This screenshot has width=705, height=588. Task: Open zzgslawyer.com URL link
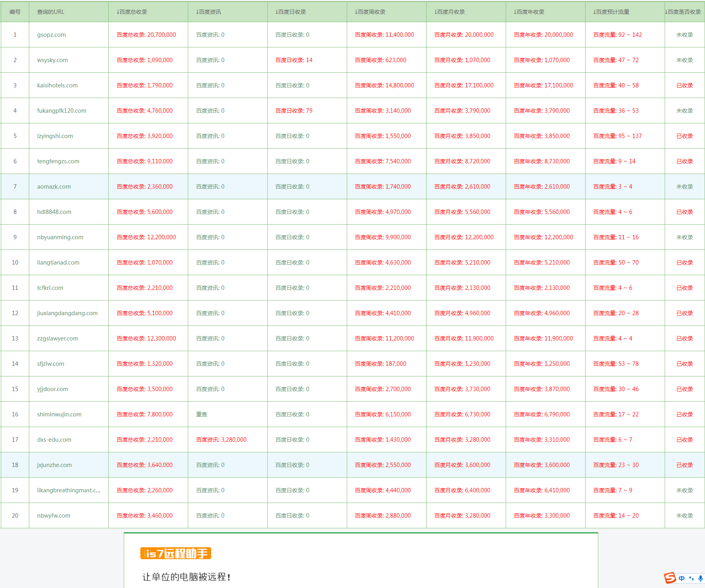coord(58,338)
